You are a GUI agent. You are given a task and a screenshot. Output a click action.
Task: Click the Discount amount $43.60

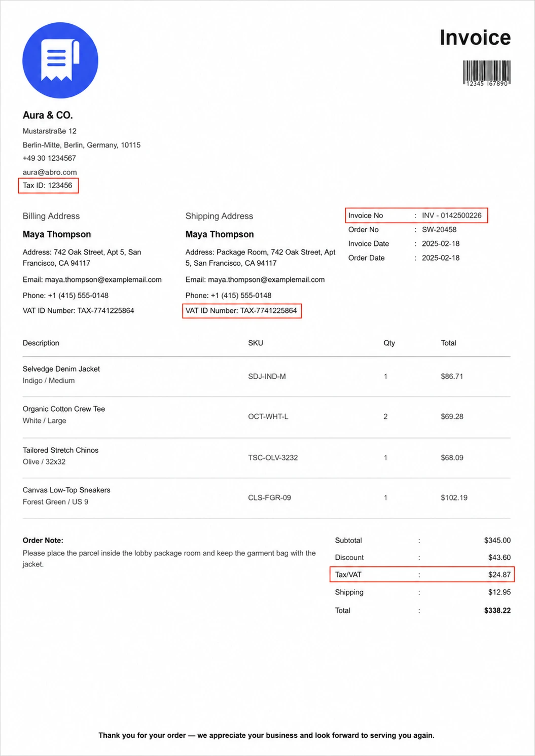coord(499,558)
